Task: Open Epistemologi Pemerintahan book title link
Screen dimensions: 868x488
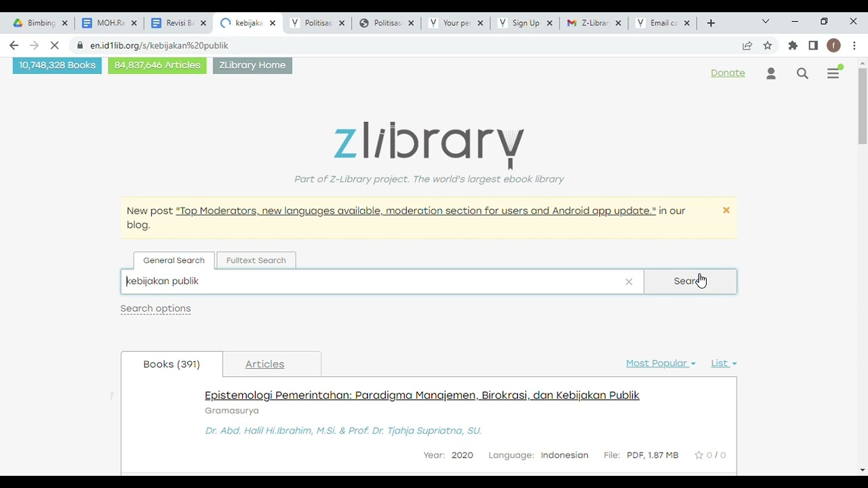Action: (x=422, y=395)
